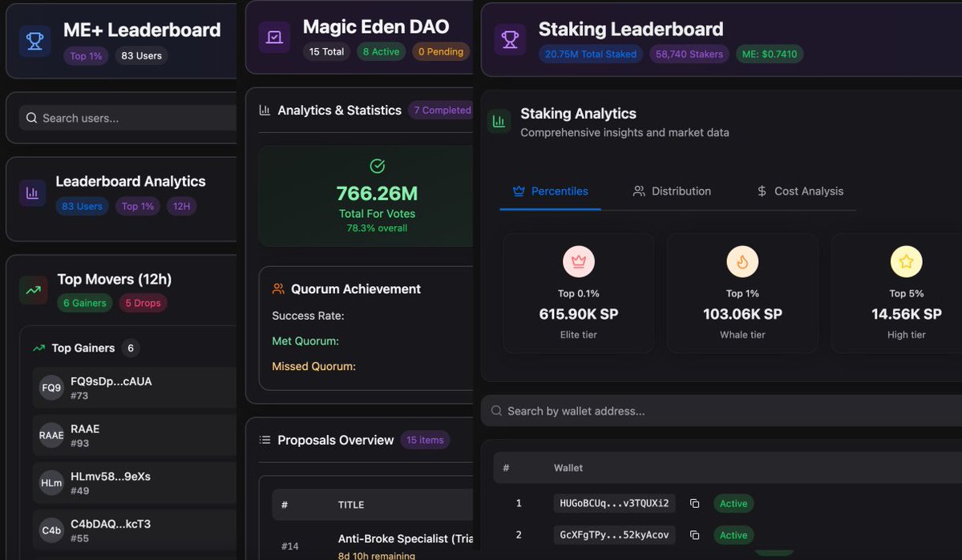Click the 766.26M Total For Votes value
The image size is (962, 560).
pos(377,194)
